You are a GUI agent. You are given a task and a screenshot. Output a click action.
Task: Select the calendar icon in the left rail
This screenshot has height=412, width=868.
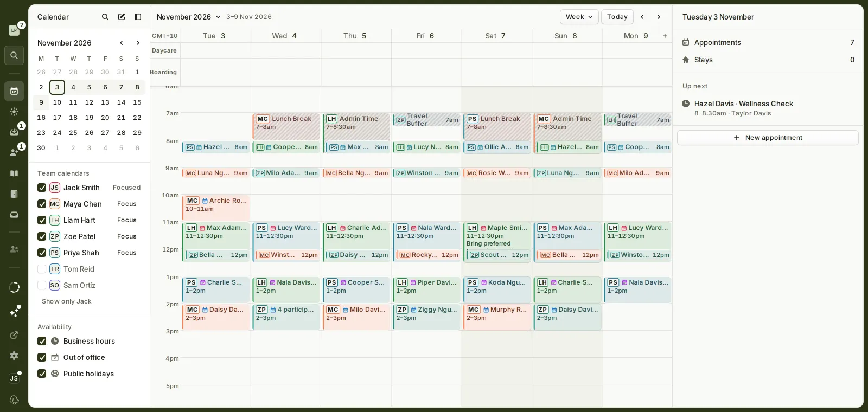pyautogui.click(x=14, y=91)
